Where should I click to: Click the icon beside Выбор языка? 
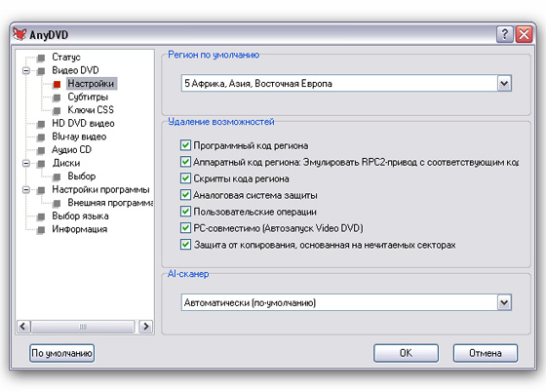click(x=41, y=216)
